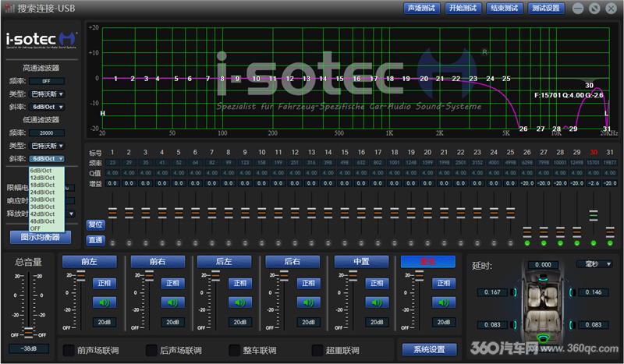
Task: Select the center speaker at car front
Action: tap(543, 278)
